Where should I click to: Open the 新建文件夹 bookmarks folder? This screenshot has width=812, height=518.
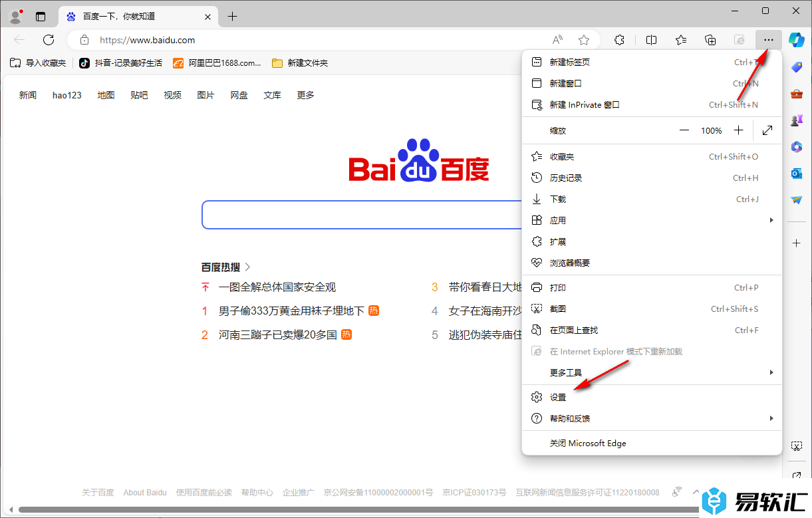click(300, 63)
